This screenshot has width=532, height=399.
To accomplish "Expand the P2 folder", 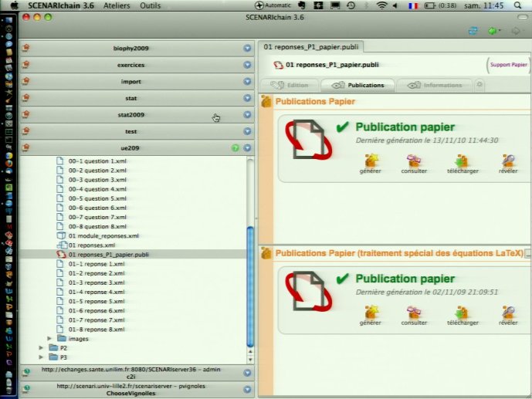I will click(x=41, y=348).
